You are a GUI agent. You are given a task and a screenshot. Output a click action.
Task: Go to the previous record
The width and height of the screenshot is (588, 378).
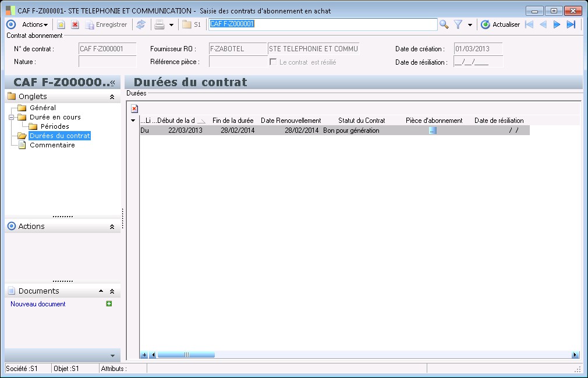click(x=543, y=24)
